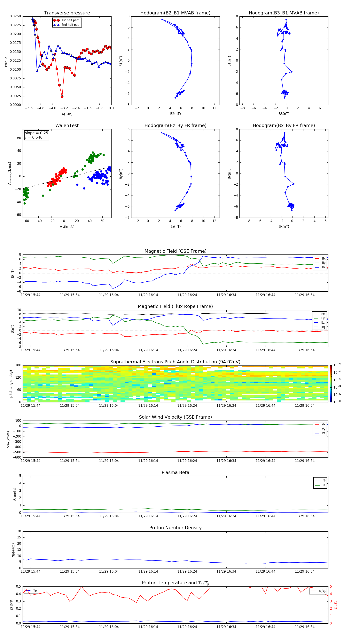Click the Suprathermal Electrons Pitch Angle Distribution title

tap(175, 362)
